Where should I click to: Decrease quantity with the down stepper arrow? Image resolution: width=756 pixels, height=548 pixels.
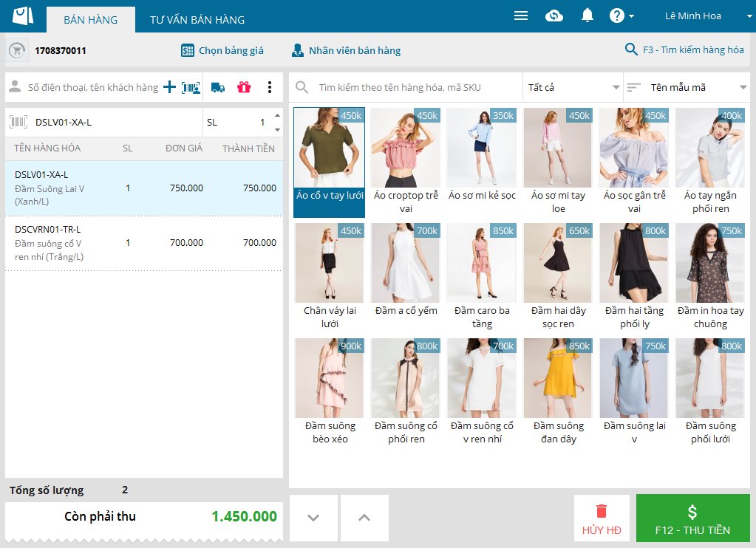click(x=277, y=130)
